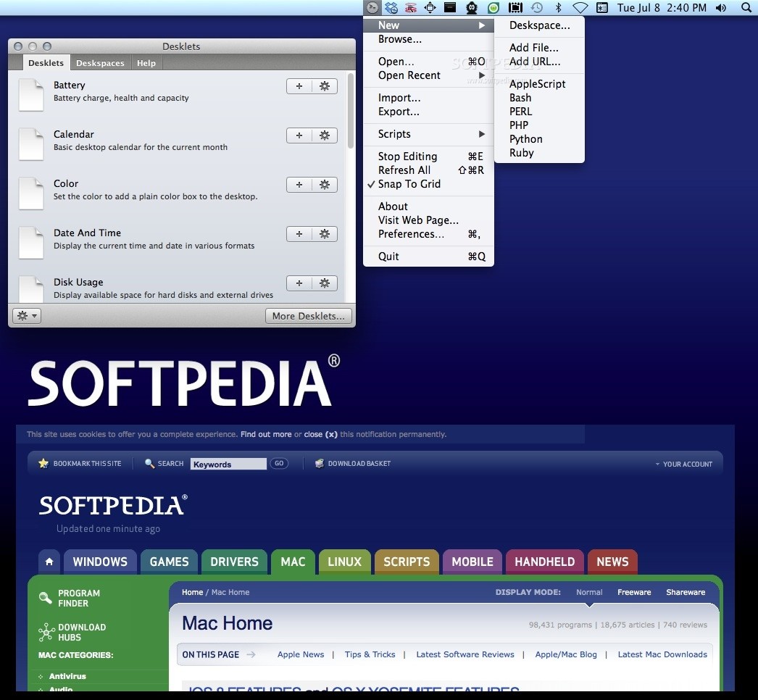Add the Date And Time desklet
Screen dimensions: 758x700
coord(299,234)
